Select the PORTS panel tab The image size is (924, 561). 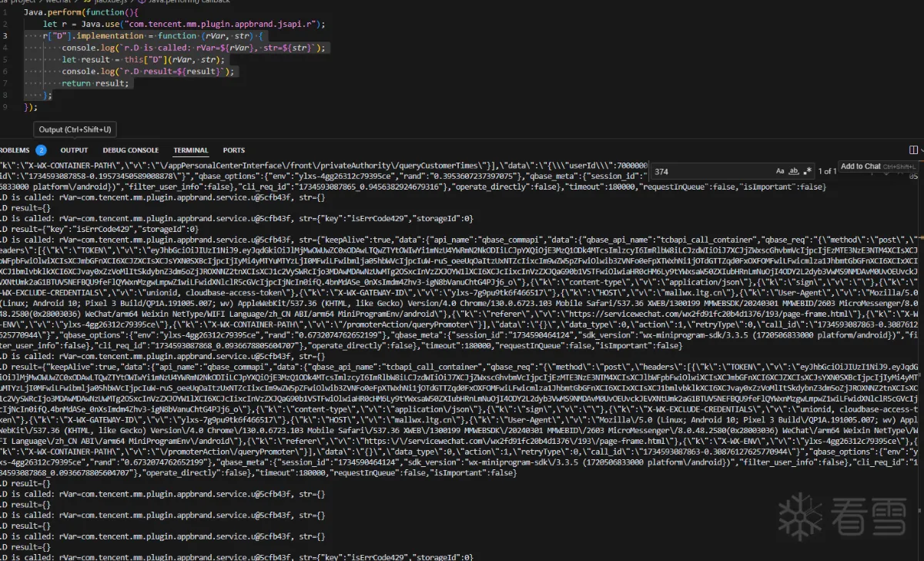point(234,150)
